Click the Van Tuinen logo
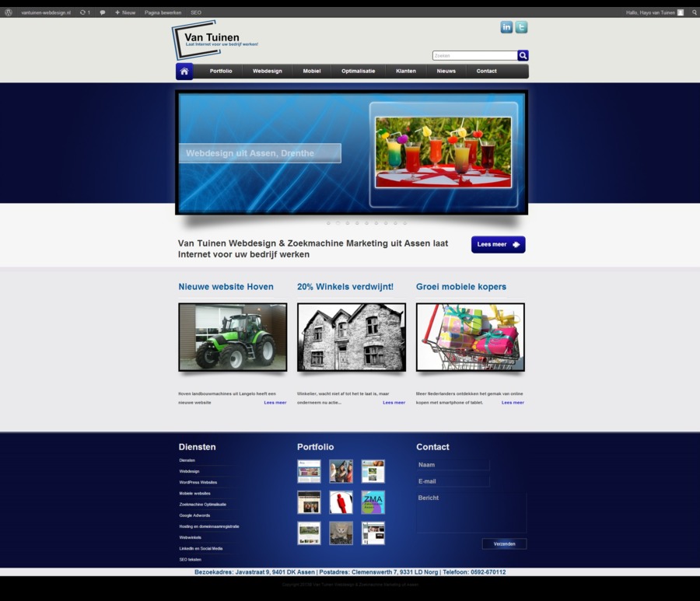Image resolution: width=700 pixels, height=601 pixels. (215, 40)
